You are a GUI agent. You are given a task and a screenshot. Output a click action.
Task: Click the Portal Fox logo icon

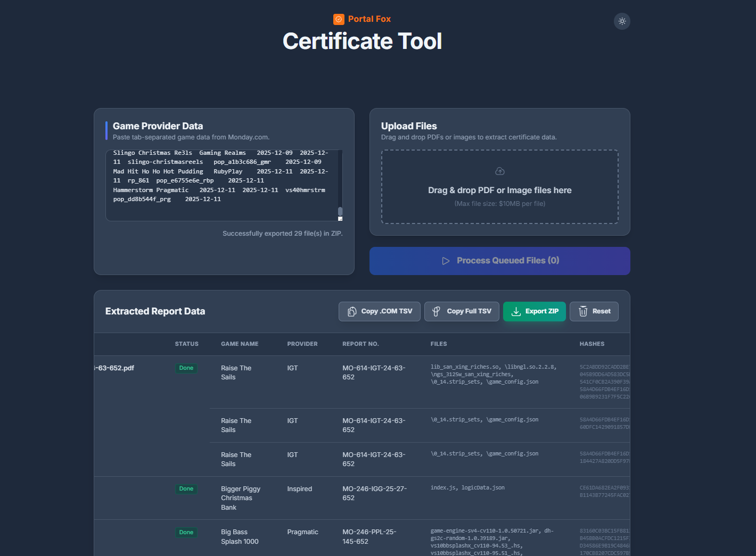point(339,19)
